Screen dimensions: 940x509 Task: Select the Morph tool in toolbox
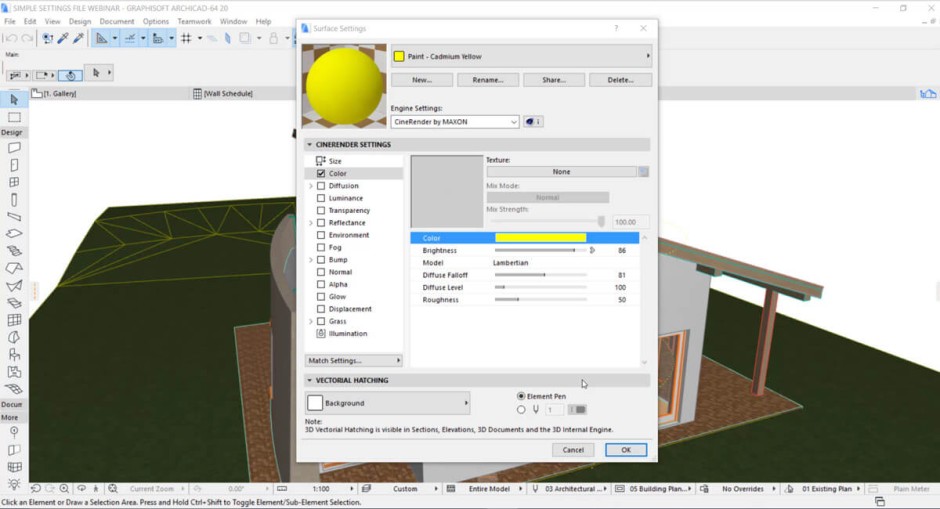point(14,337)
